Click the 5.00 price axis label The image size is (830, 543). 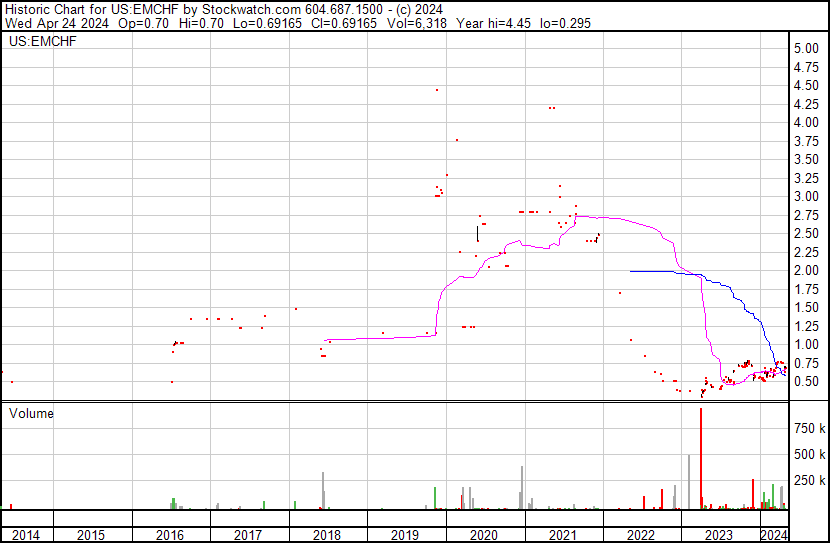coord(806,48)
